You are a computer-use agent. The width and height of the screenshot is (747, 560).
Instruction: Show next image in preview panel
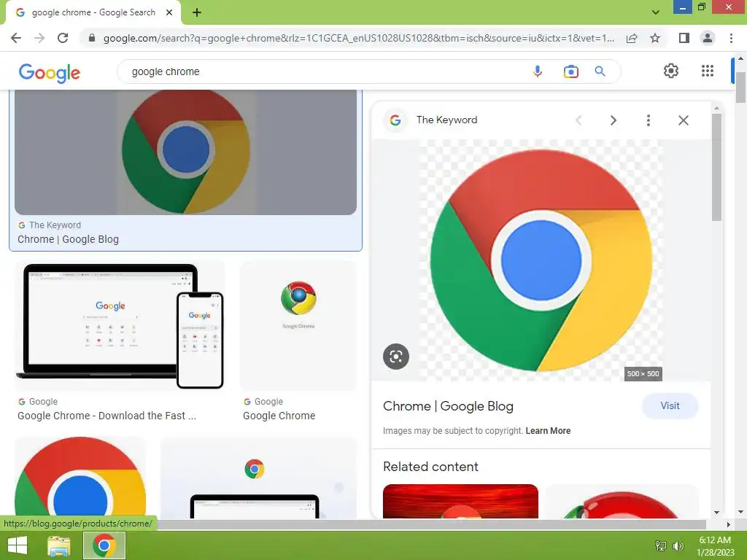tap(613, 120)
